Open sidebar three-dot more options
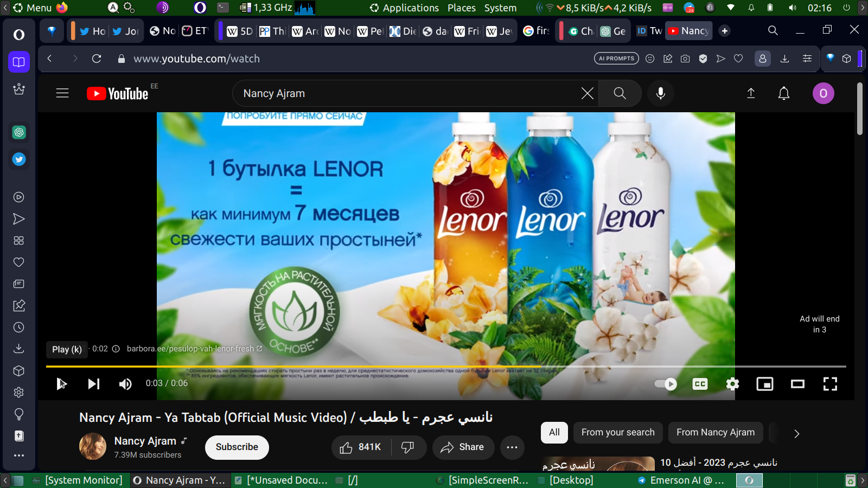This screenshot has width=868, height=488. 19,455
